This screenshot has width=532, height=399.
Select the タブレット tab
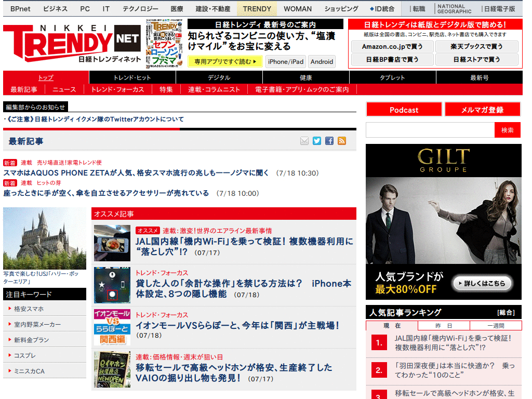pos(392,77)
